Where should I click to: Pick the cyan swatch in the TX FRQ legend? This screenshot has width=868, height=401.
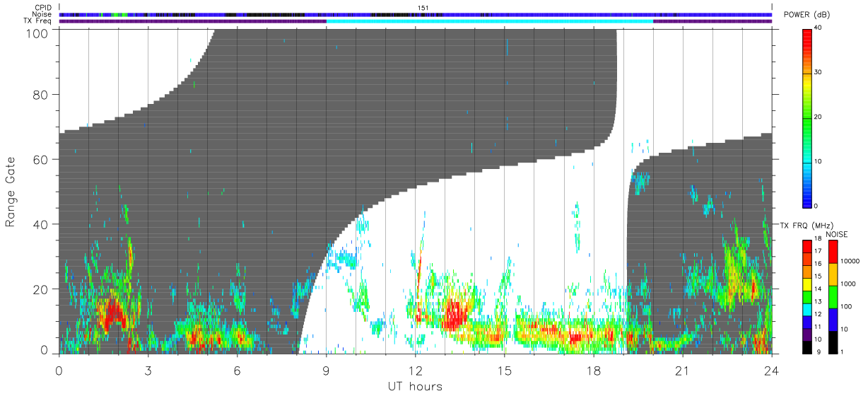click(807, 310)
